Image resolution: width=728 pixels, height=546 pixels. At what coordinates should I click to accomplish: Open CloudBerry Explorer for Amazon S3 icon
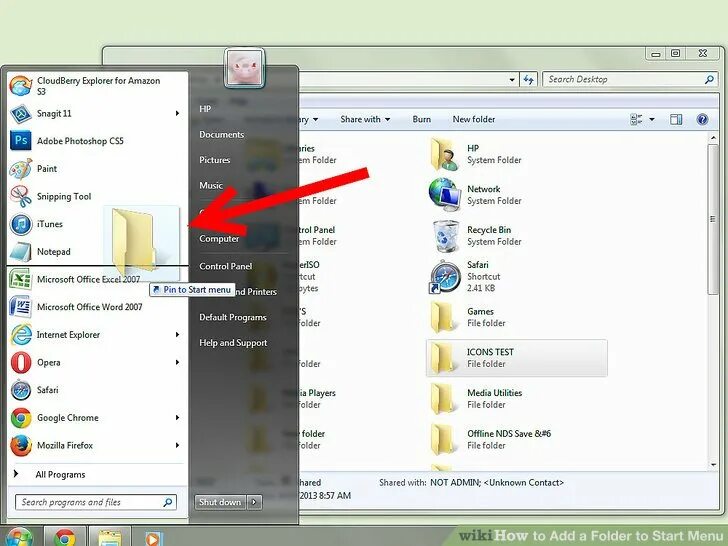pos(20,86)
